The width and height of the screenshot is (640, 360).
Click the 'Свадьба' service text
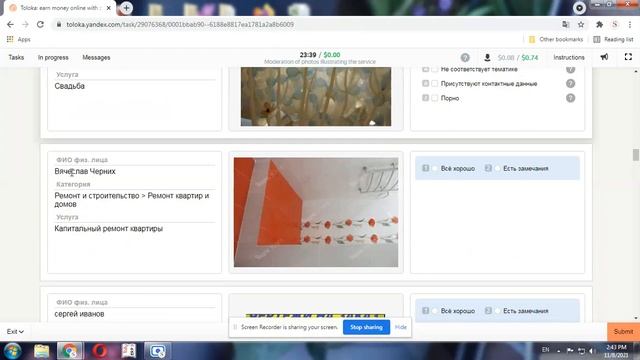pyautogui.click(x=69, y=86)
